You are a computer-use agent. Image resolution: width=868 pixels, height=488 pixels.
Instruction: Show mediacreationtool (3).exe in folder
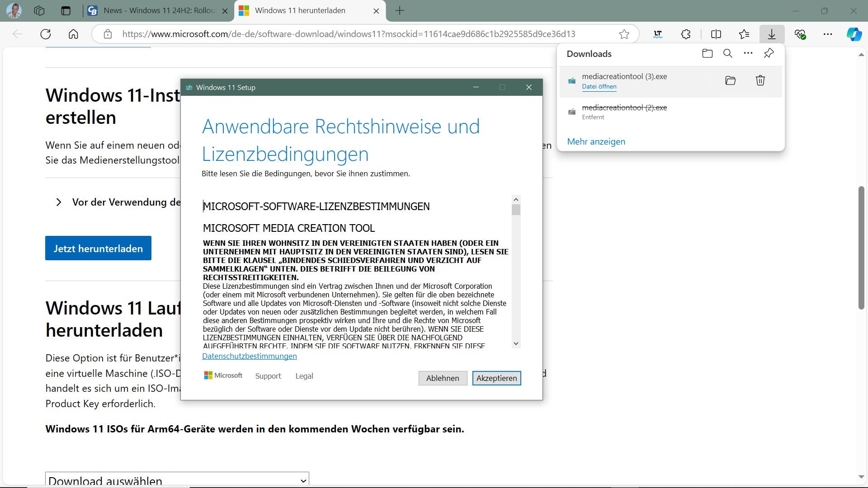click(730, 80)
